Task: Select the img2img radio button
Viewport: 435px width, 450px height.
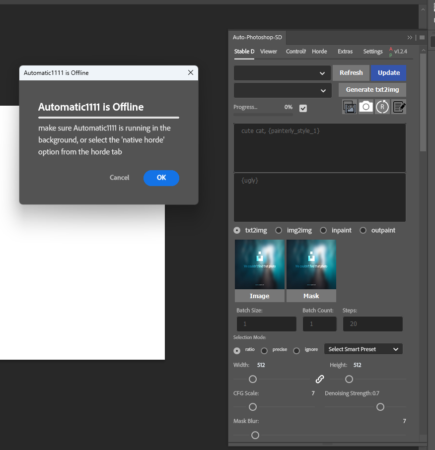Action: 278,230
